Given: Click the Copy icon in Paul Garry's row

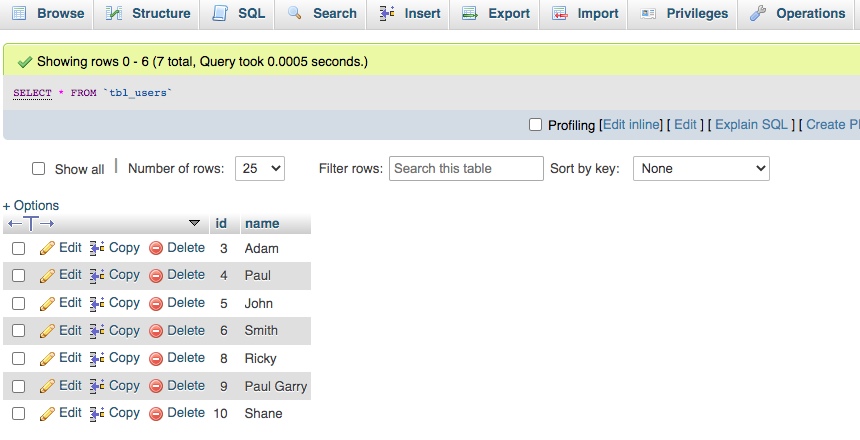Looking at the screenshot, I should [x=97, y=386].
